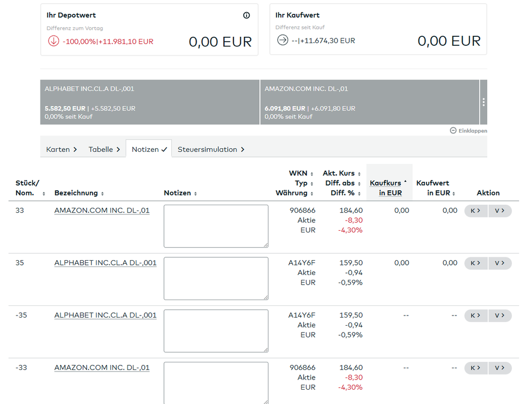Open the AMAZON.COM INC. link in first row

tap(102, 211)
